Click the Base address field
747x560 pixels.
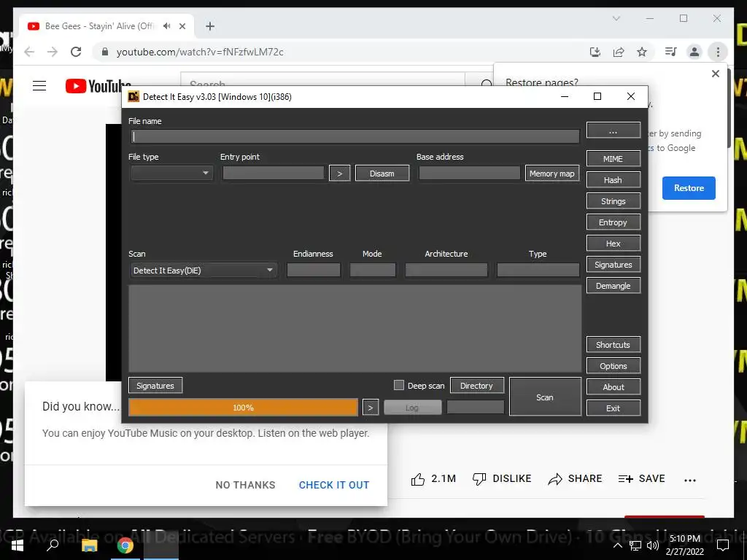pos(470,173)
